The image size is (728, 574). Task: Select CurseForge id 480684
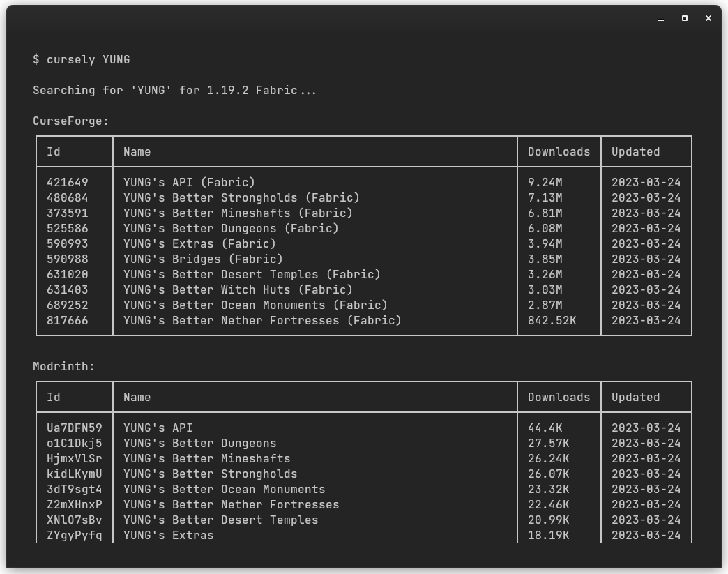[68, 198]
